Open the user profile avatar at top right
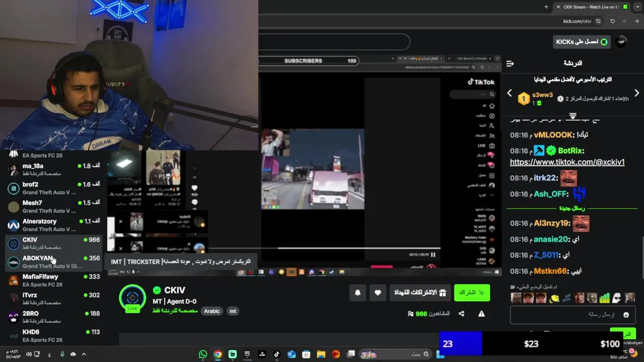Viewport: 644px width, 362px height. tap(622, 42)
